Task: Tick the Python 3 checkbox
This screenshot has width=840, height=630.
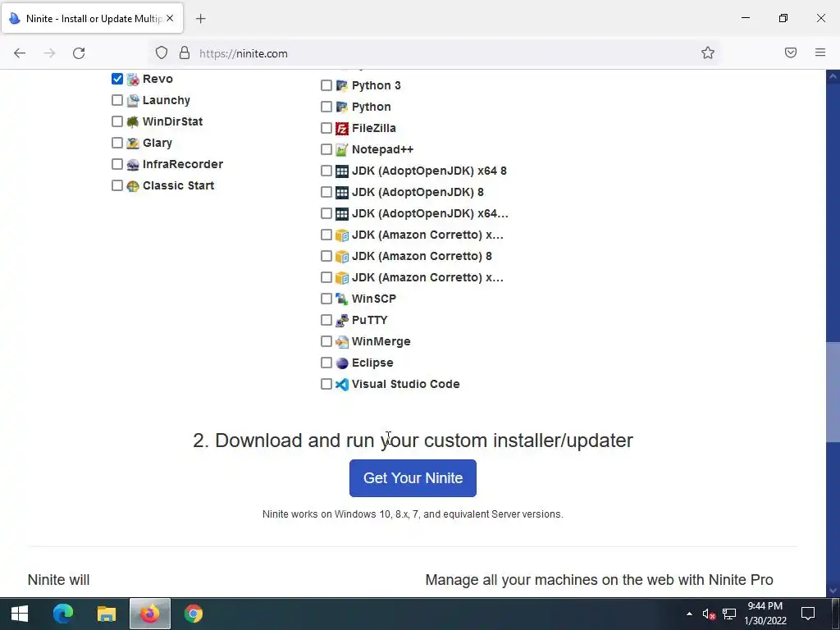Action: click(x=326, y=85)
